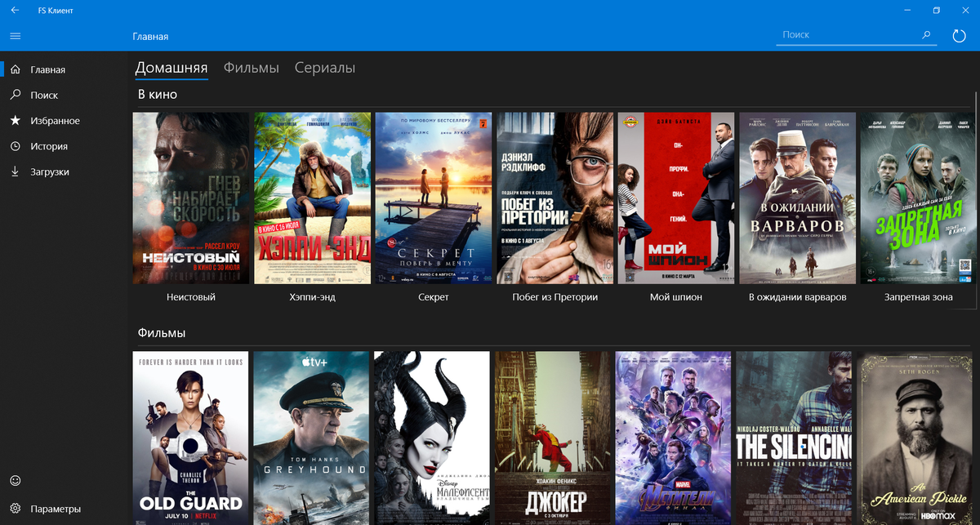Viewport: 980px width, 525px height.
Task: Click the downloads arrow icon in the sidebar
Action: click(15, 171)
